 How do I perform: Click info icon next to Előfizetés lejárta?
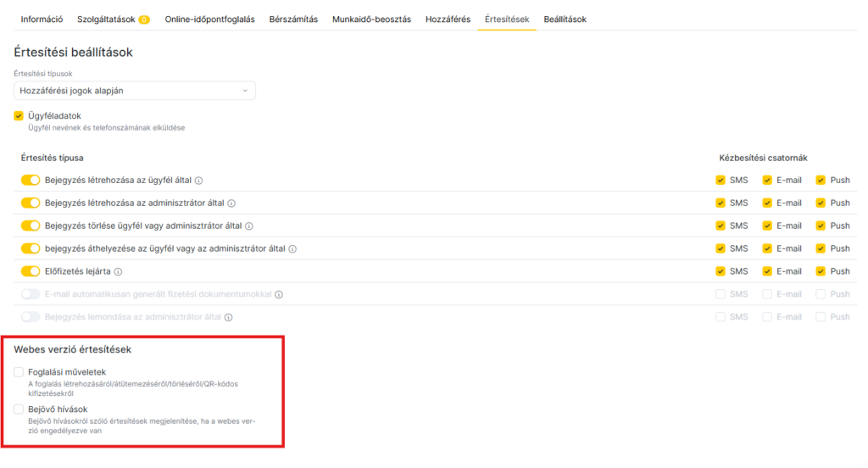pyautogui.click(x=119, y=272)
